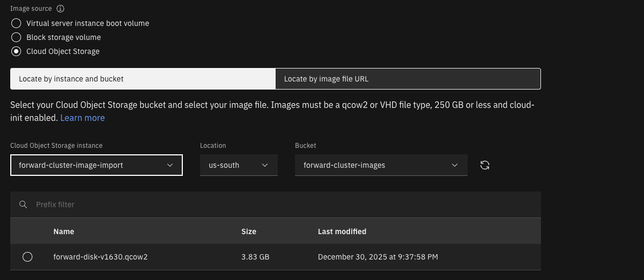Sort by Last modified column header

pyautogui.click(x=342, y=231)
